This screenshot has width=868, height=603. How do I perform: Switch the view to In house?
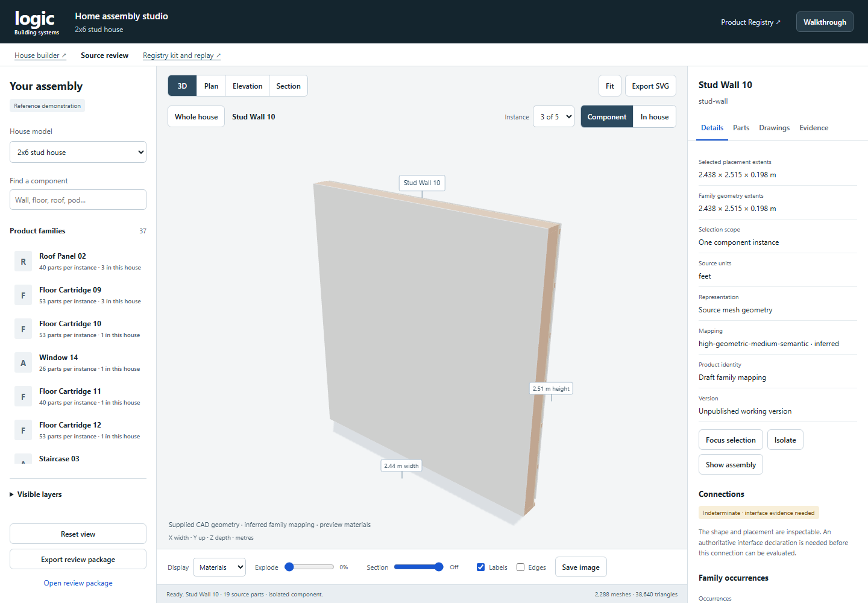point(654,117)
